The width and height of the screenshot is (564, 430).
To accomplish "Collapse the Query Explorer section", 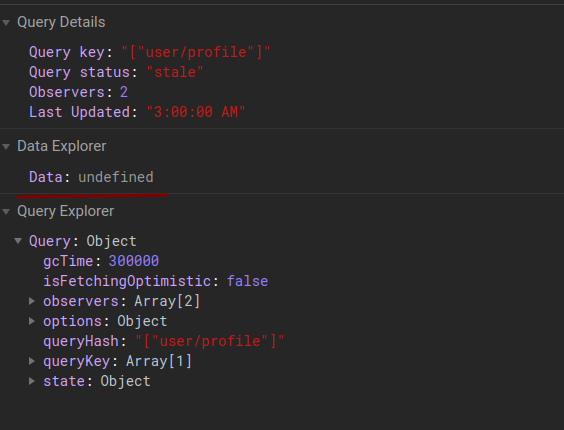I will click(6, 212).
